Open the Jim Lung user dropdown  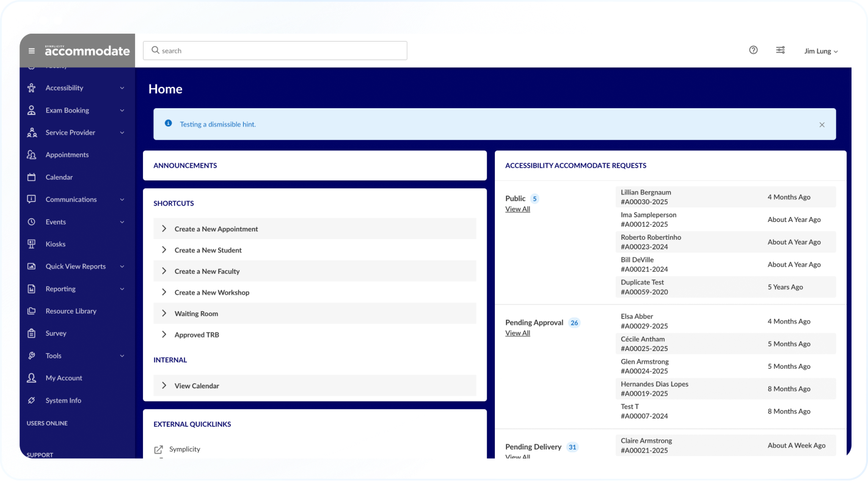coord(821,51)
